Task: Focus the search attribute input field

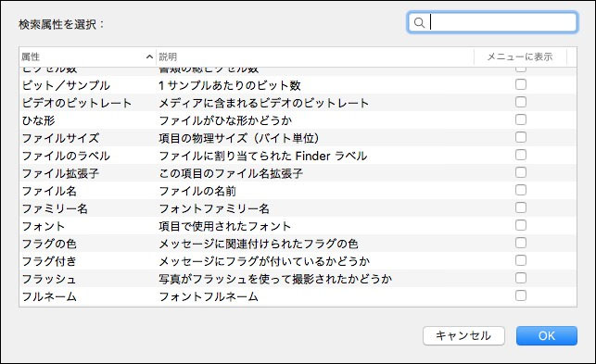Action: click(x=492, y=22)
